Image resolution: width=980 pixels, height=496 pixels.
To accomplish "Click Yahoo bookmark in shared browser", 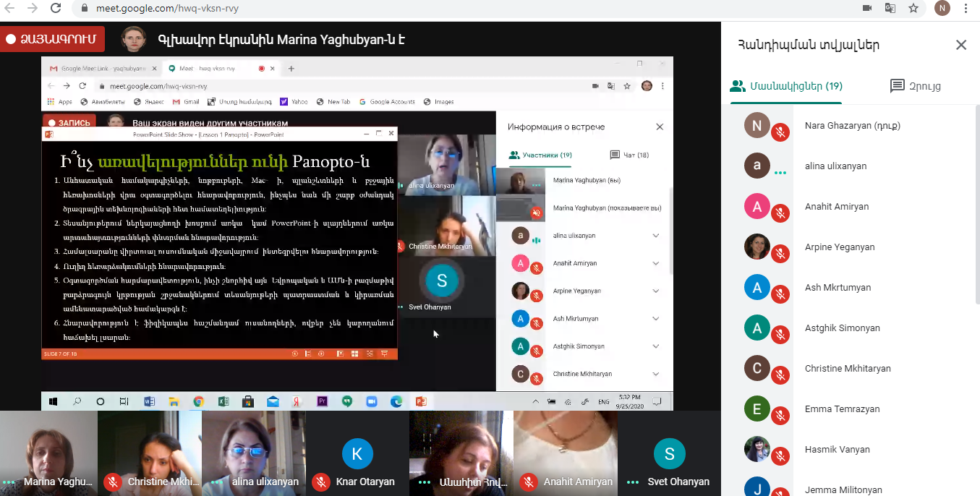I will (x=294, y=102).
